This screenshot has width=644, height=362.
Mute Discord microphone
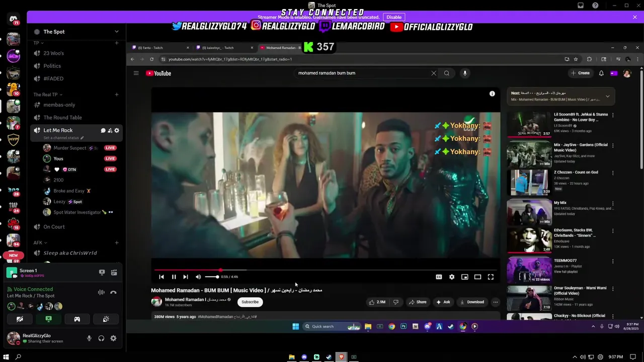pos(89,338)
